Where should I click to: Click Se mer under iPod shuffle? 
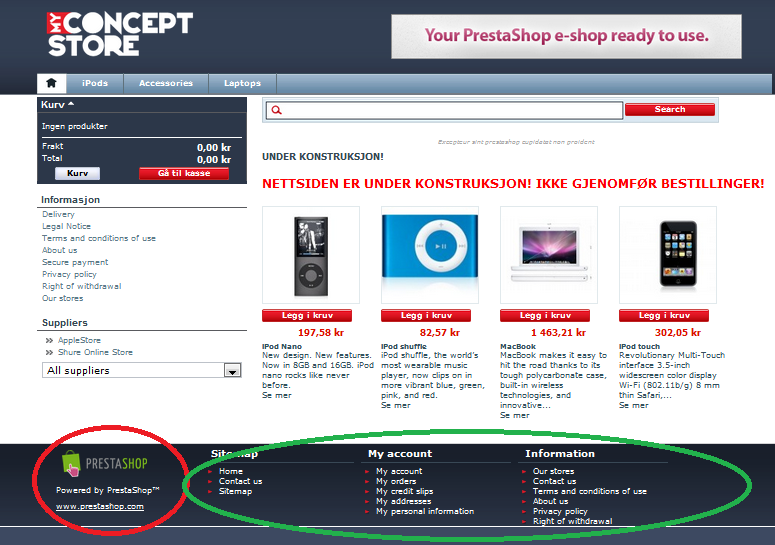[396, 405]
